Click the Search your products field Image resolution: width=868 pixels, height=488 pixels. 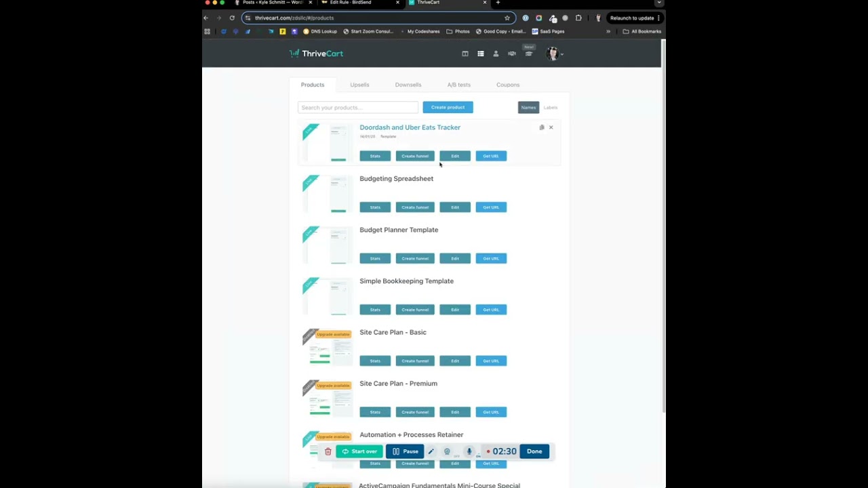(x=358, y=107)
